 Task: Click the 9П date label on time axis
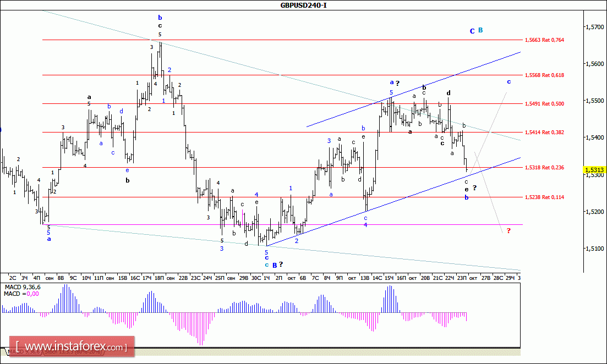coord(340,278)
